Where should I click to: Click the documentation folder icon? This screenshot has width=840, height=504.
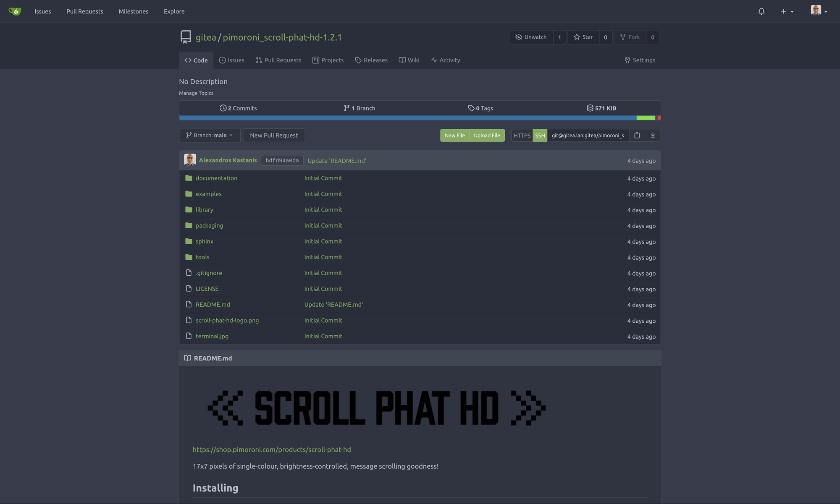[x=189, y=178]
